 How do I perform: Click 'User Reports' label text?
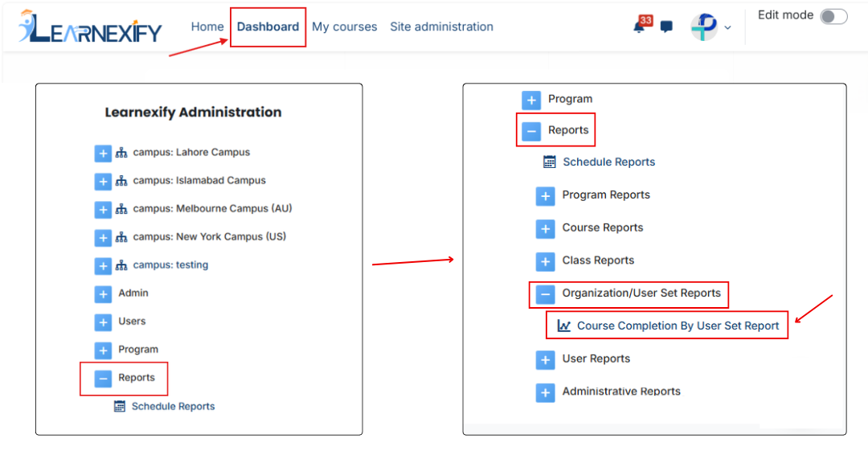pos(596,359)
